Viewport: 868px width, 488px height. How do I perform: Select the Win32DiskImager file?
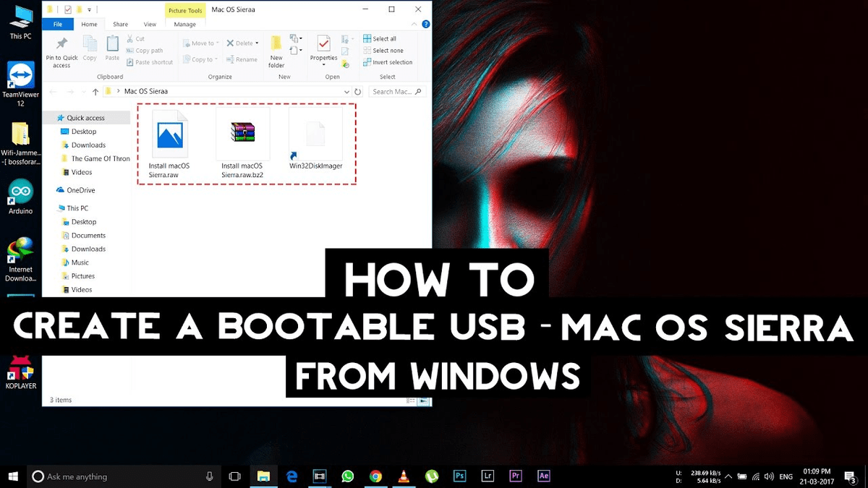coord(316,134)
